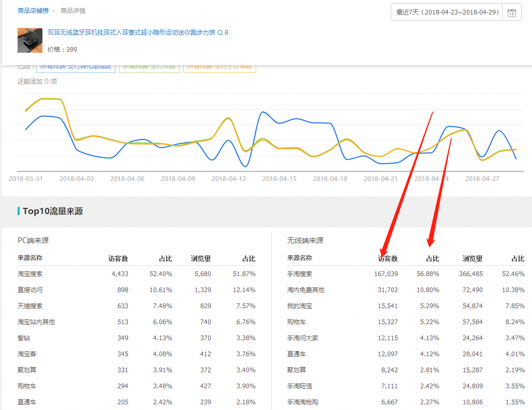Click the 2018-04-12 date on chart axis

tap(229, 178)
